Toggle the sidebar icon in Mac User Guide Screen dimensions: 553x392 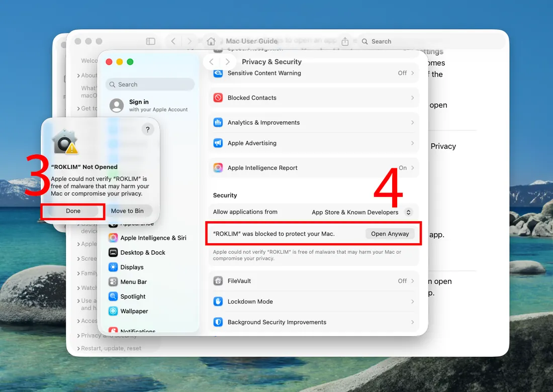coord(151,41)
